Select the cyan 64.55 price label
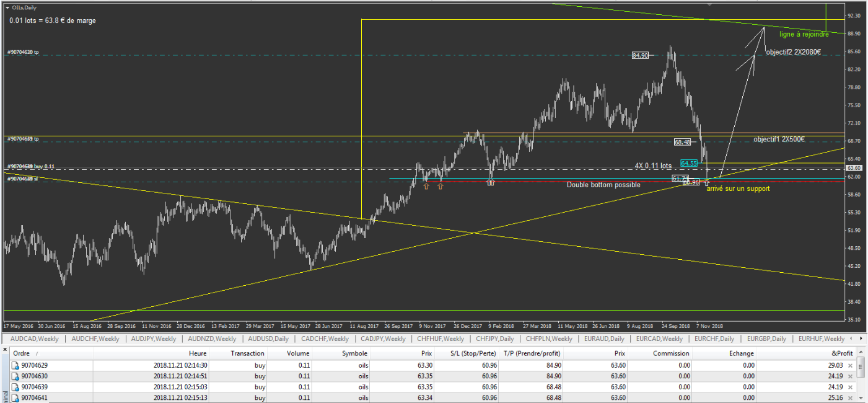868x403 pixels. [689, 164]
